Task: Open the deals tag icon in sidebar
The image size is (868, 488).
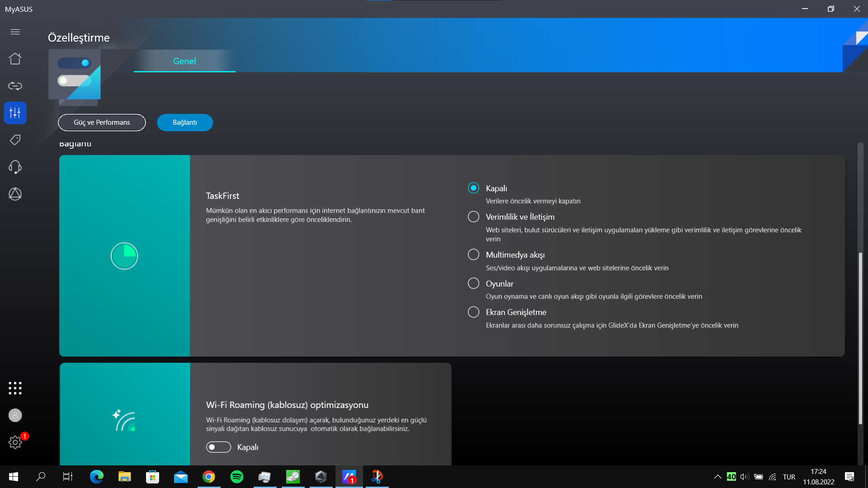Action: 15,140
